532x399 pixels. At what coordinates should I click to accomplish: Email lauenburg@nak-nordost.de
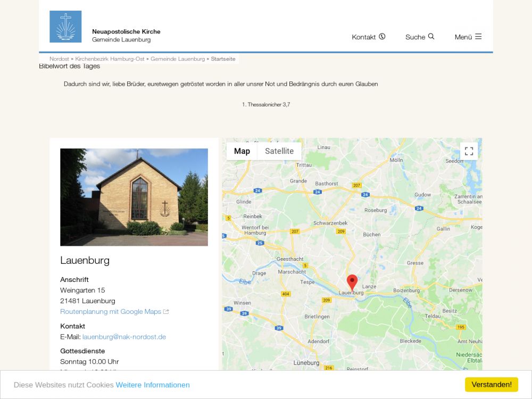coord(124,337)
